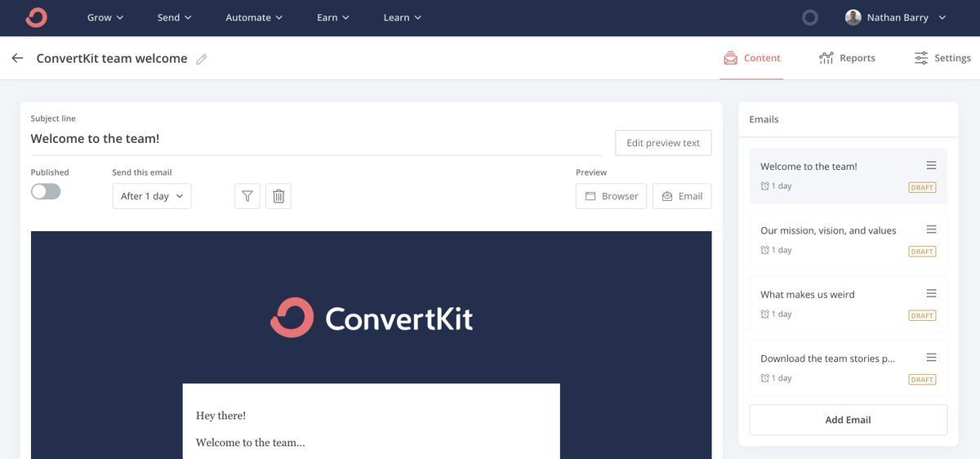Go back with the left arrow icon
This screenshot has height=459, width=980.
tap(17, 58)
